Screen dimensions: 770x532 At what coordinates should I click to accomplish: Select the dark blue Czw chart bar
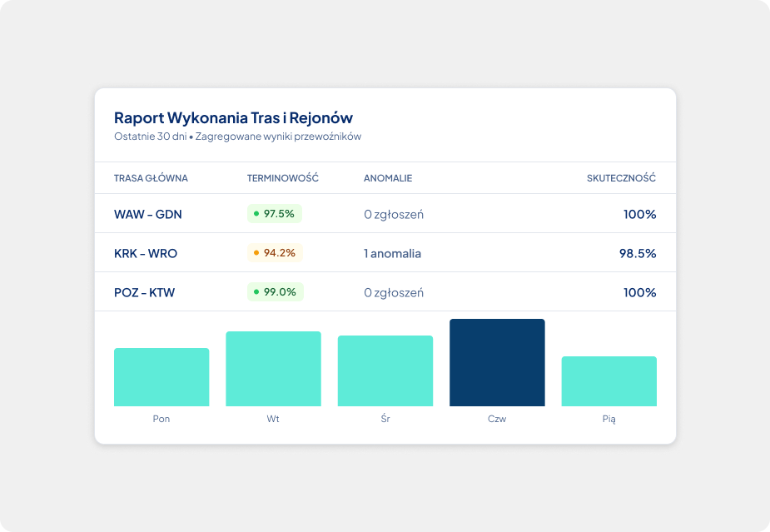tap(498, 362)
